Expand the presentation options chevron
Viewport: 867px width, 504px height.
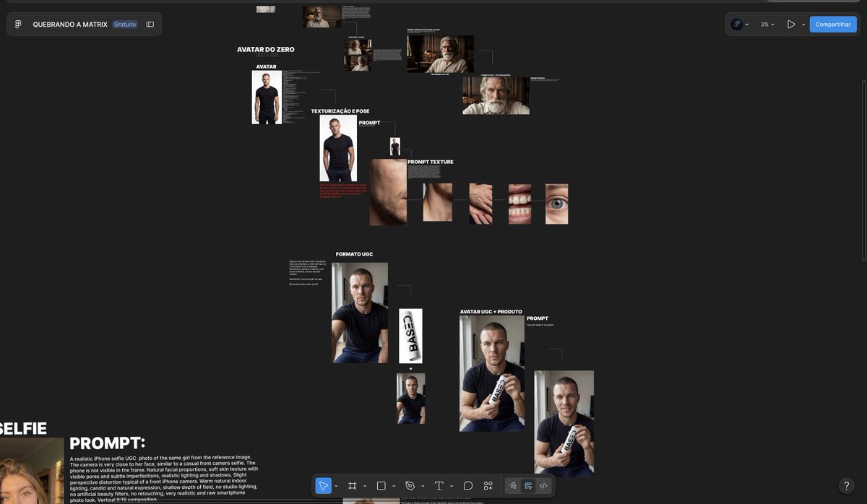click(803, 25)
